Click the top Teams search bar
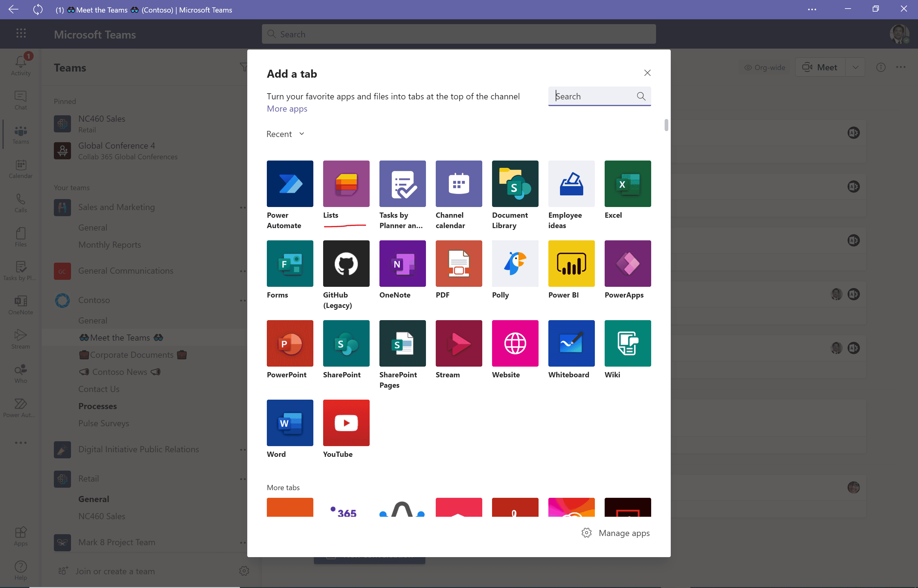 tap(458, 34)
